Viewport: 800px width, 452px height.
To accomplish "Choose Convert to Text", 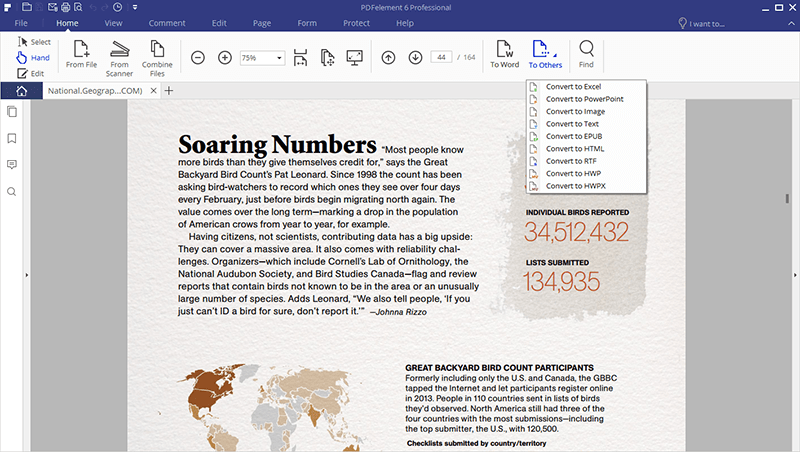I will (586, 124).
